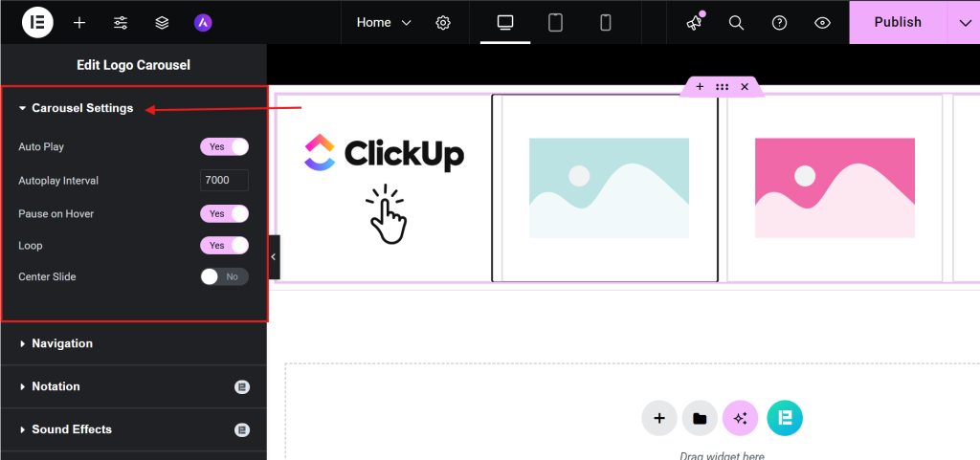
Task: Click the Elementor logo menu icon
Action: [37, 22]
